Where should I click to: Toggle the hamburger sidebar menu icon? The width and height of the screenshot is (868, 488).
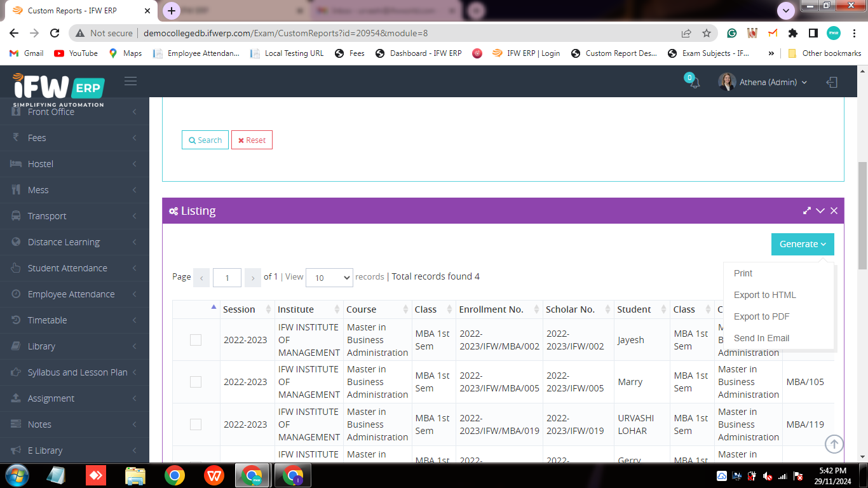130,81
